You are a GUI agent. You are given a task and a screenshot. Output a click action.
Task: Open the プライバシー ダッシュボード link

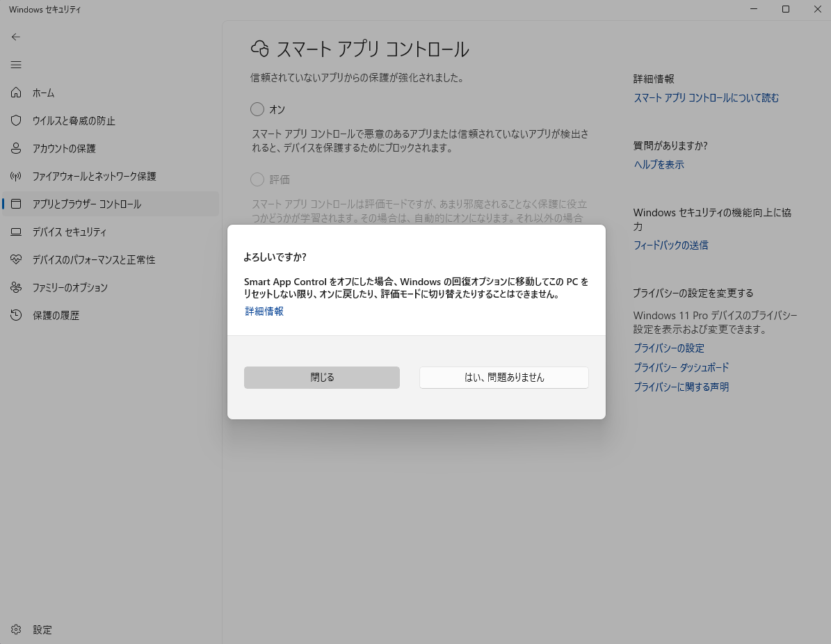coord(681,367)
